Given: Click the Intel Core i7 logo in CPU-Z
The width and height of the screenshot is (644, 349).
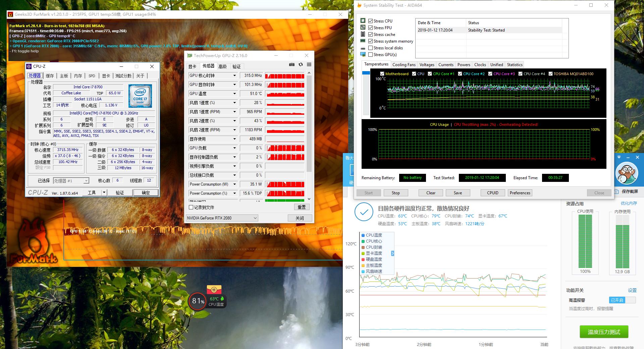Looking at the screenshot, I should click(140, 96).
